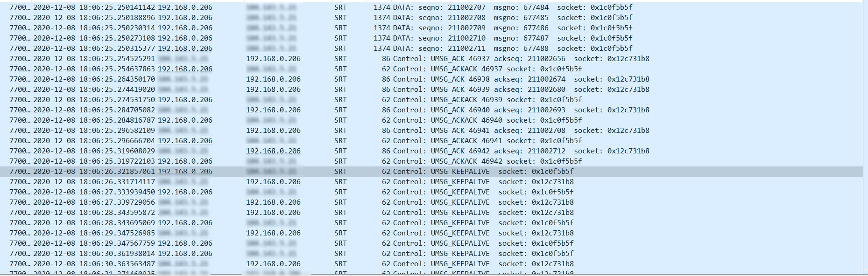Select the DATA packet with seqno 211002710
The width and height of the screenshot is (868, 276).
point(420,38)
